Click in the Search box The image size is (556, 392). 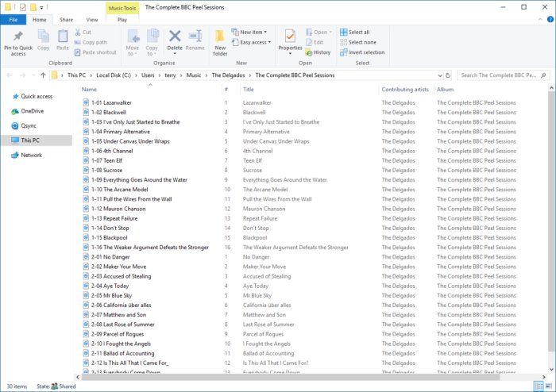498,75
